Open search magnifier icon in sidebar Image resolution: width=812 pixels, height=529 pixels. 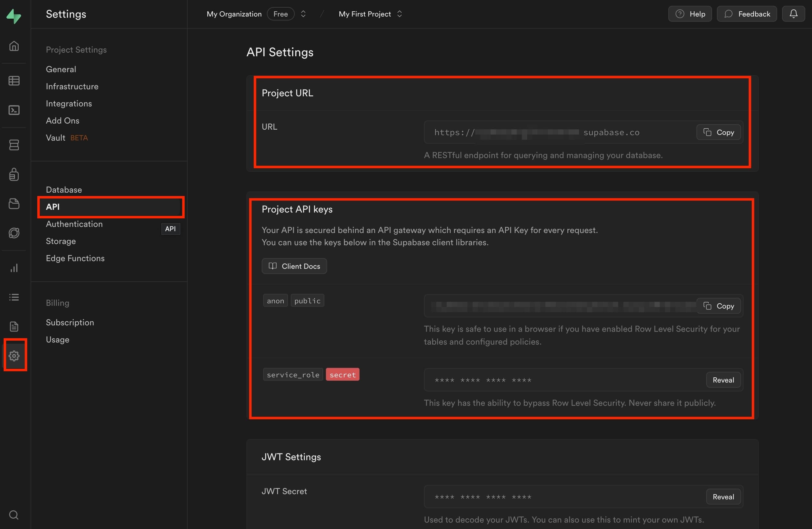click(14, 515)
